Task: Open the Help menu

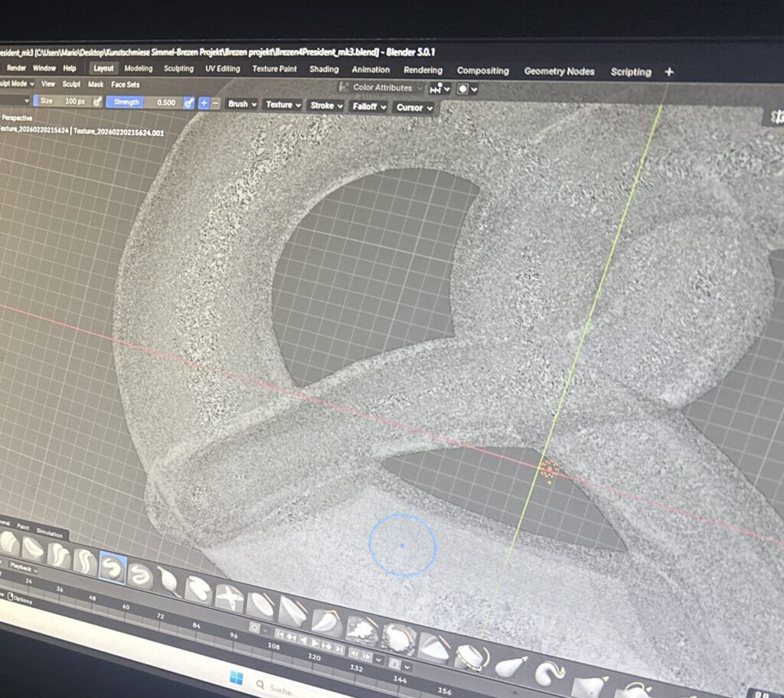Action: 70,68
